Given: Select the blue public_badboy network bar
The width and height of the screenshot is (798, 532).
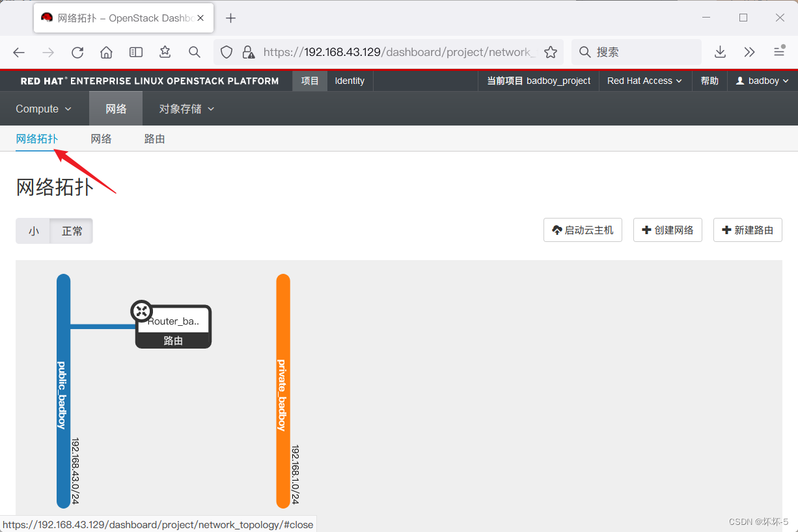Looking at the screenshot, I should pyautogui.click(x=63, y=391).
